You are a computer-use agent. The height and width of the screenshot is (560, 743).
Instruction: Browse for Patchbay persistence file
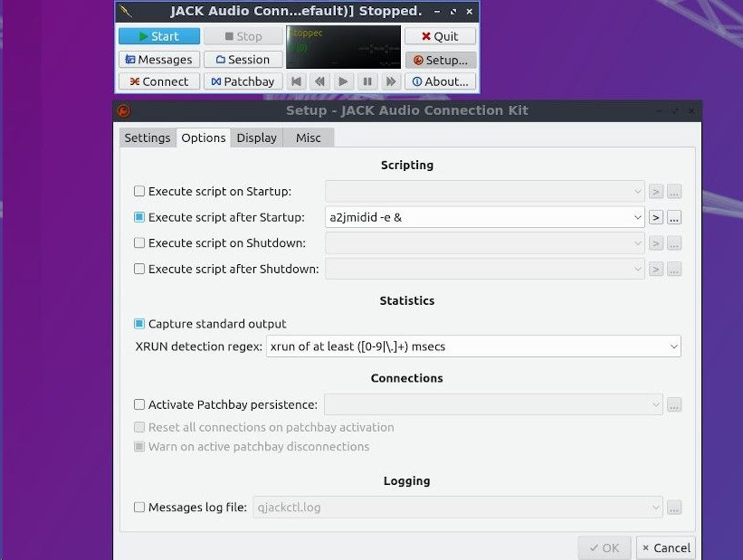point(674,405)
